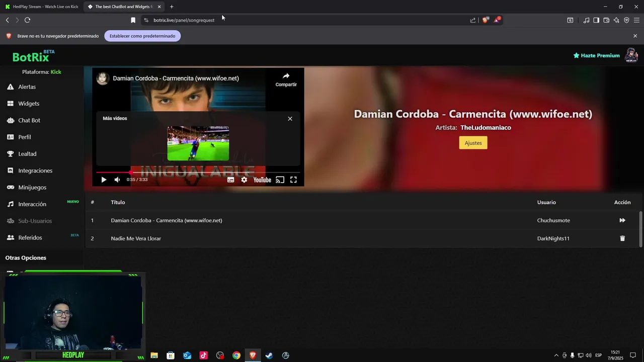644x362 pixels.
Task: Share the video using Compartir
Action: coord(286,79)
